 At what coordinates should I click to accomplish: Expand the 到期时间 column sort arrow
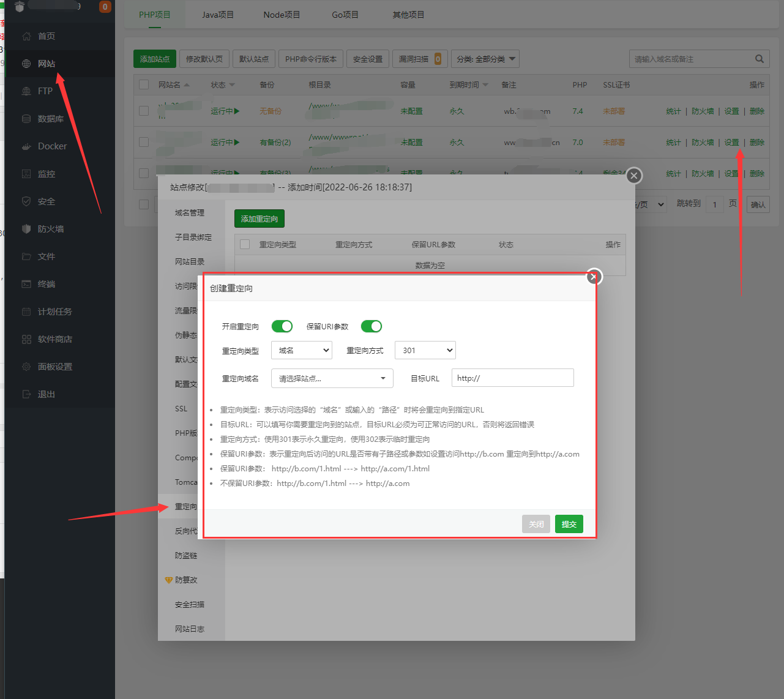(x=485, y=85)
